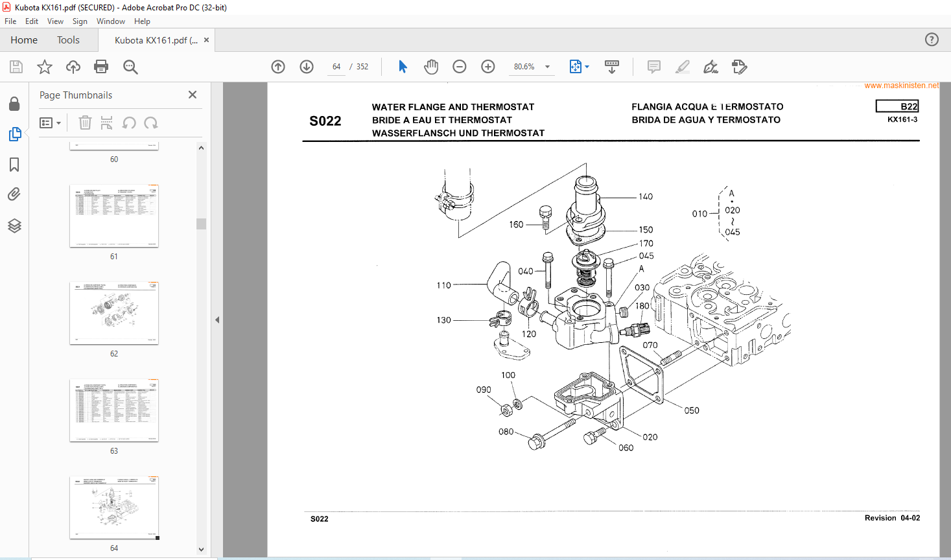951x560 pixels.
Task: Click part number 140 label in diagram
Action: coord(646,196)
